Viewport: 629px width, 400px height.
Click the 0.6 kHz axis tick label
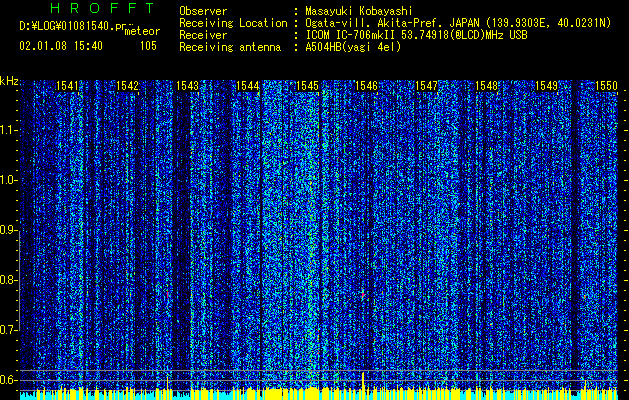point(8,380)
